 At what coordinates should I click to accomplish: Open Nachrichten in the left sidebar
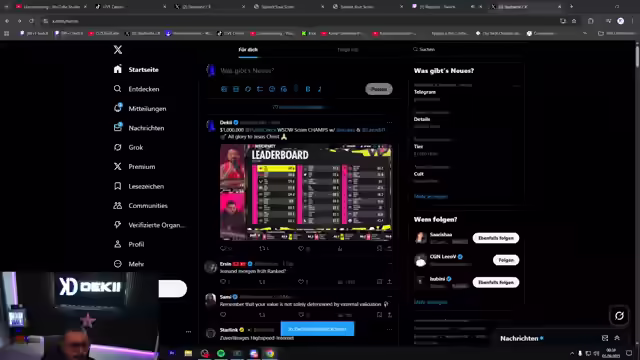point(139,128)
